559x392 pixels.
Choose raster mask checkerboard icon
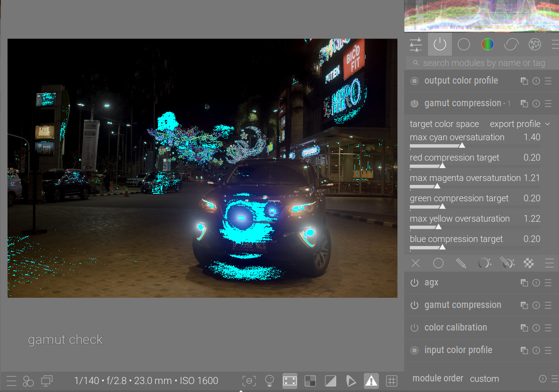(528, 263)
